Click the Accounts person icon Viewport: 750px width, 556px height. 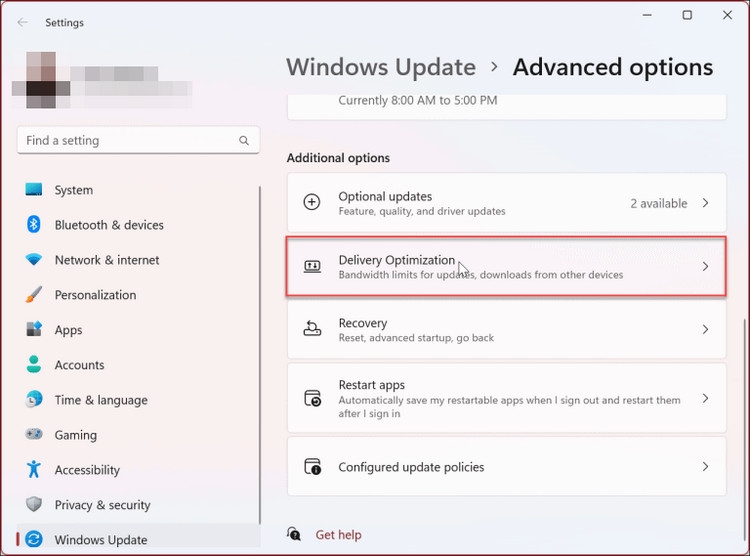click(33, 364)
